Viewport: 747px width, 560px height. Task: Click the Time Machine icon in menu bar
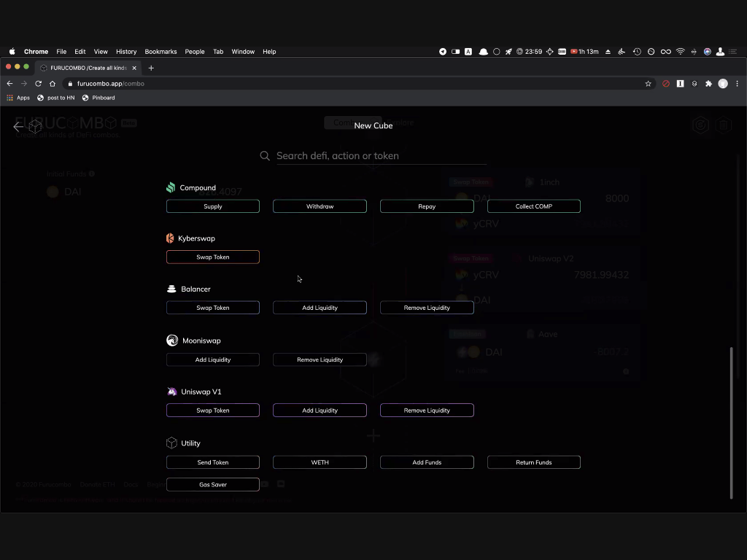(637, 52)
